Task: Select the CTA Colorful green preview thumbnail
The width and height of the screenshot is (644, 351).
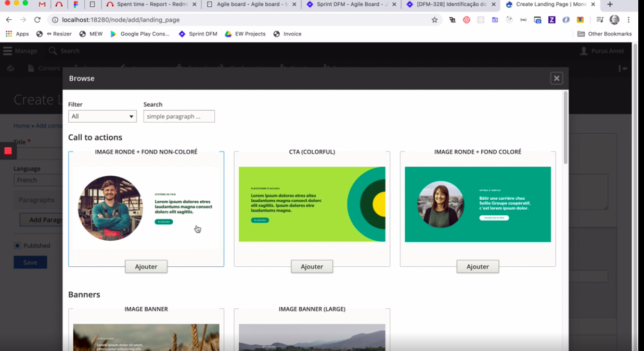Action: tap(312, 204)
